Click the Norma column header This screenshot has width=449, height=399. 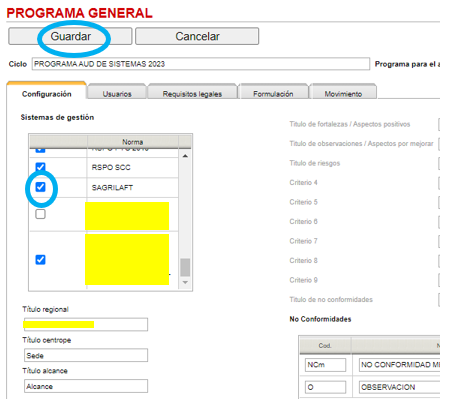[133, 142]
